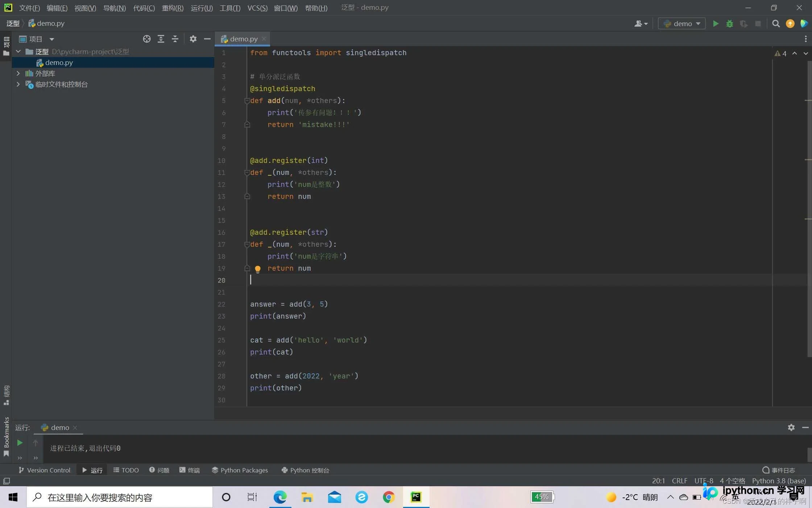
Task: Toggle the 运行 tool window button
Action: point(92,470)
